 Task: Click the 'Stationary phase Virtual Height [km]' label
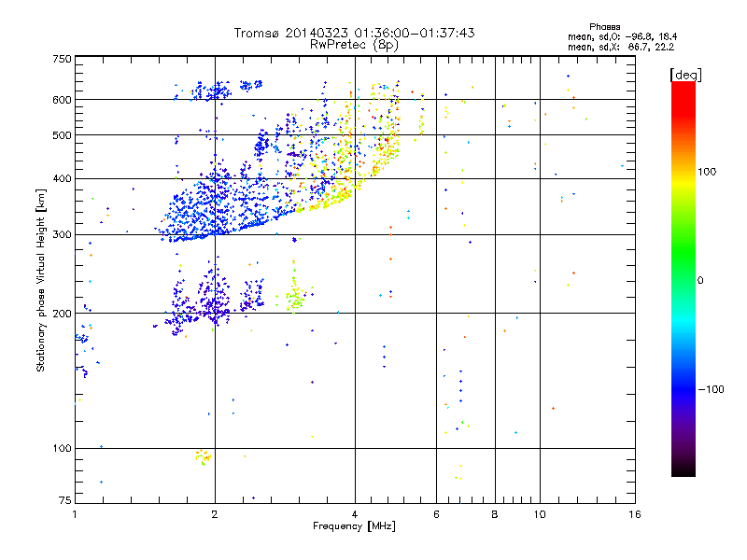pos(41,280)
